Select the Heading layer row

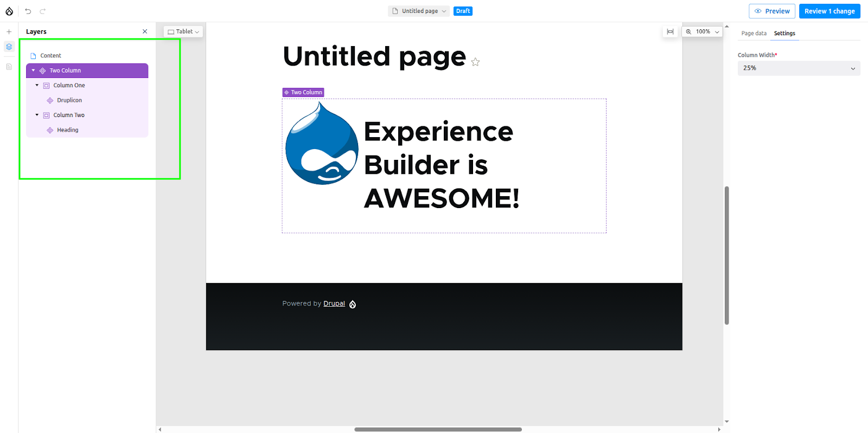87,130
